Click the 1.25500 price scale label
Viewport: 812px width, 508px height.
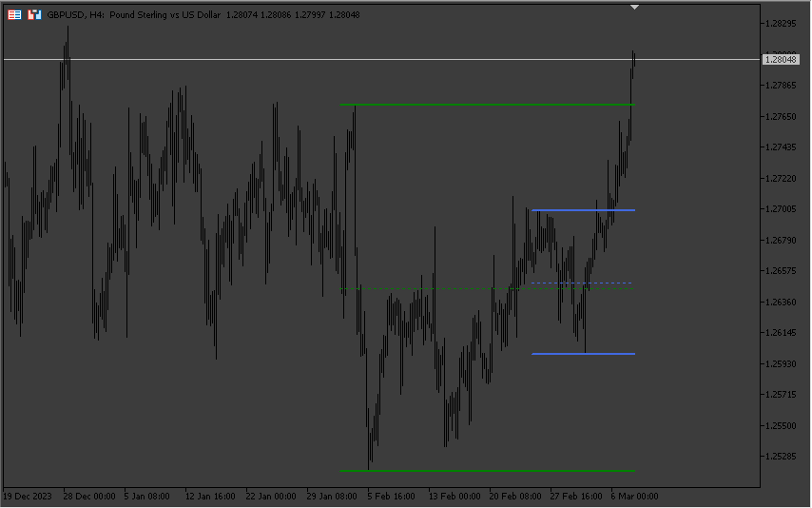[x=781, y=425]
